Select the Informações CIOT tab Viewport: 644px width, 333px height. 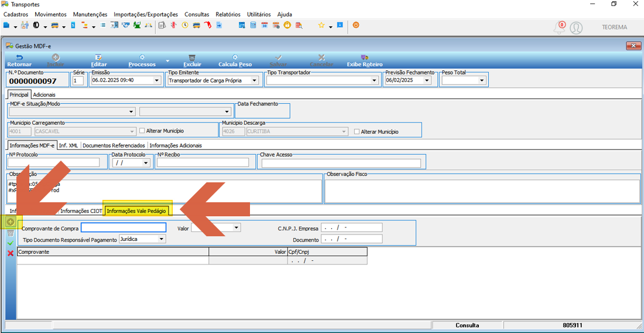point(81,211)
